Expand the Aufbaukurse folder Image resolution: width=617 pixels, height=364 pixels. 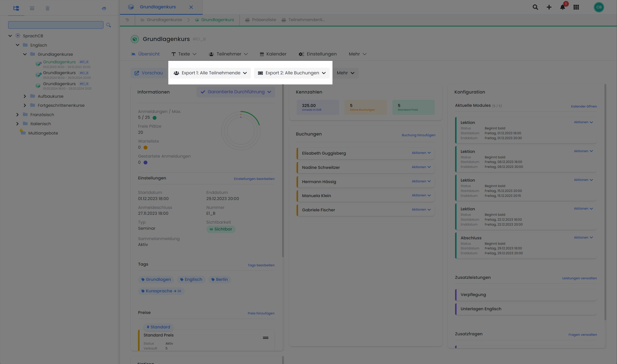pos(25,96)
